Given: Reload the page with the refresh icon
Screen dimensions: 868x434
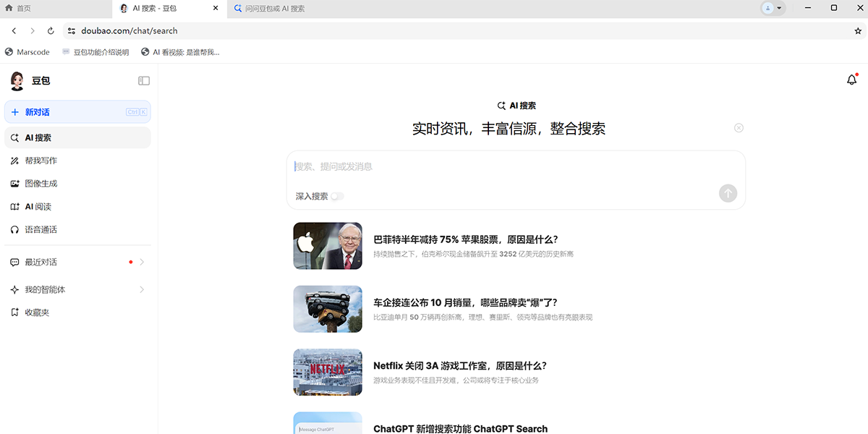Looking at the screenshot, I should coord(51,31).
